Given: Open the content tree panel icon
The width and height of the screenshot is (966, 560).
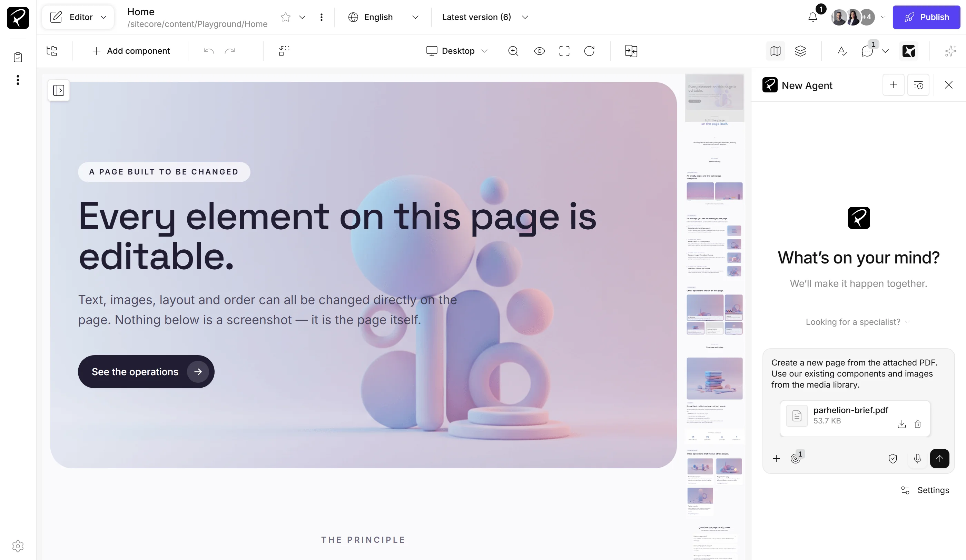Looking at the screenshot, I should tap(52, 51).
